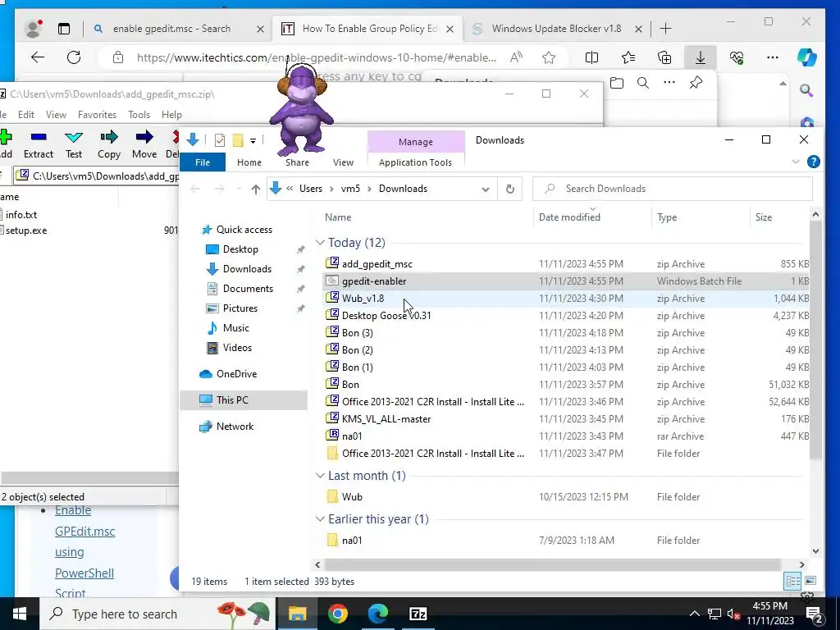Select setup.exe in 7-Zip window

tap(26, 231)
